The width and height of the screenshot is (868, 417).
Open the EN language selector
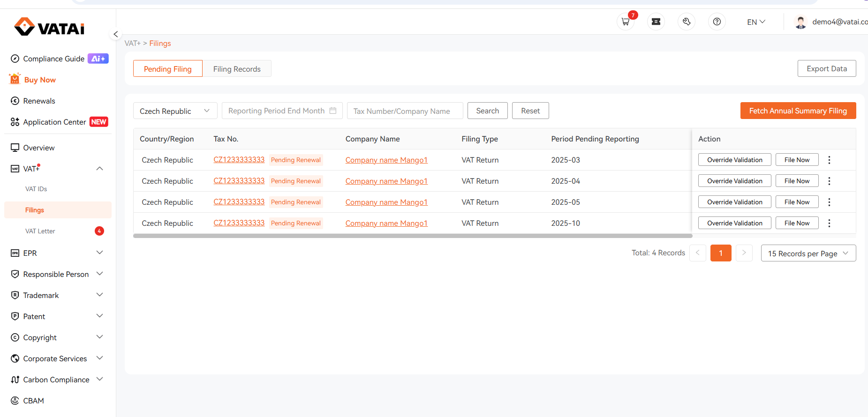756,22
